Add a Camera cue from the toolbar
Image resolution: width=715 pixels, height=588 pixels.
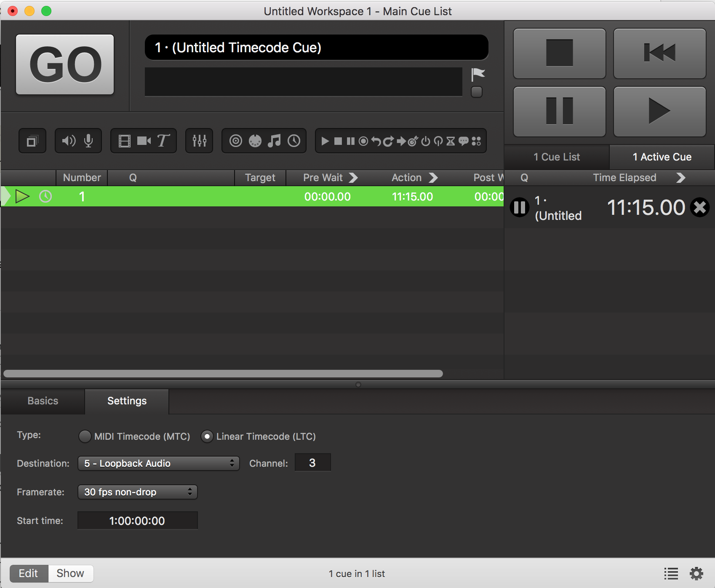click(144, 141)
